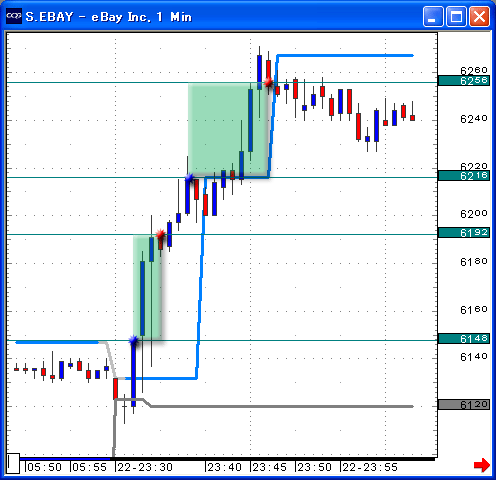This screenshot has height=480, width=496.
Task: Click the 6240 price scale value
Action: coord(474,119)
